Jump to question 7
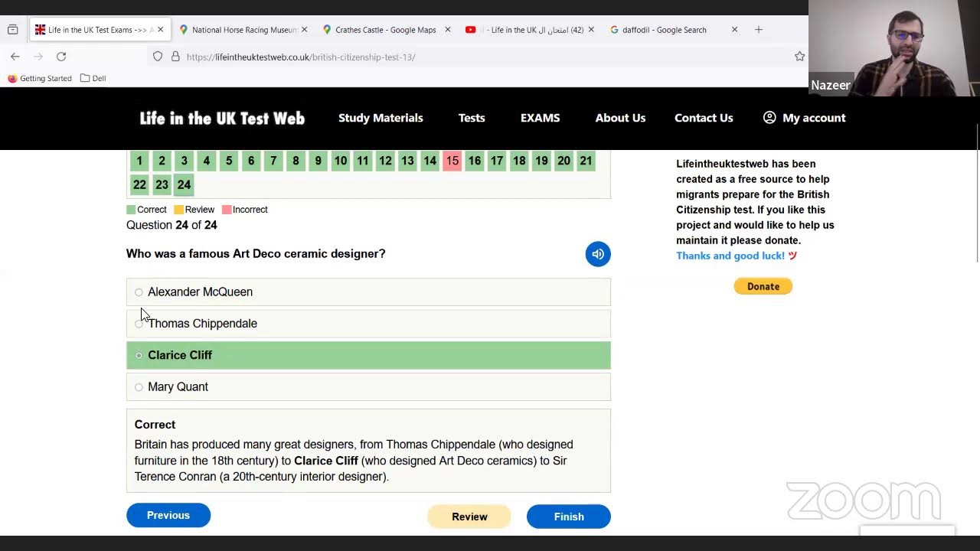Screen dimensions: 980x551 273,161
